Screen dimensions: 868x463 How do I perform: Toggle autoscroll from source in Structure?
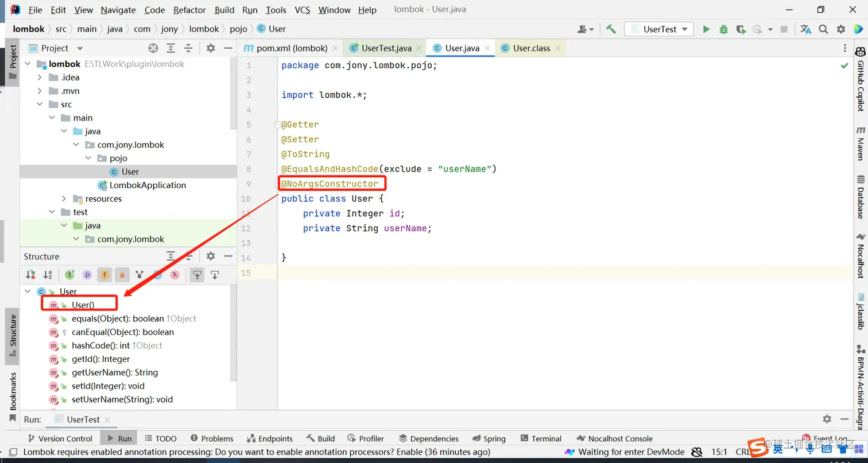pos(215,275)
